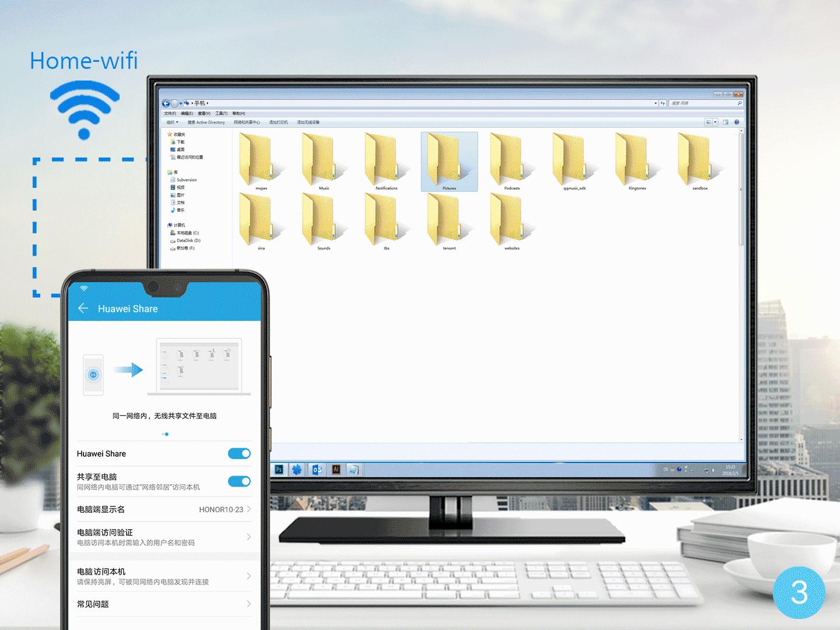Open the tbs folder
840x630 pixels.
click(386, 222)
